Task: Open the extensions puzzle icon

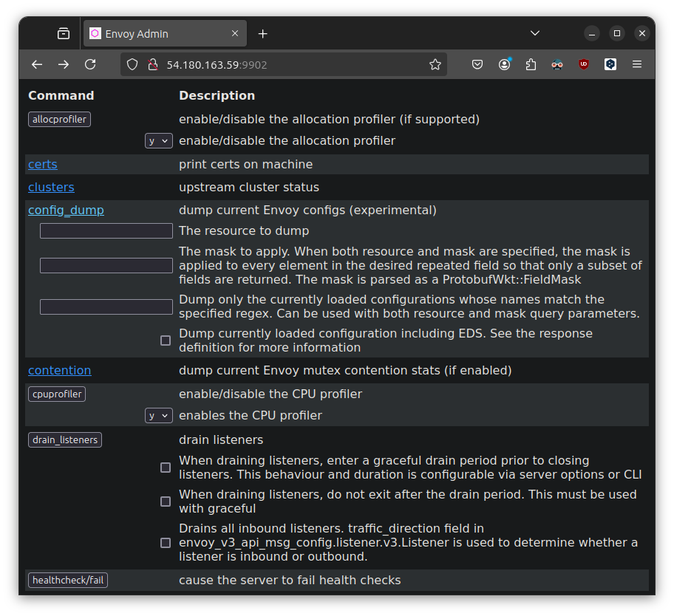Action: click(531, 64)
